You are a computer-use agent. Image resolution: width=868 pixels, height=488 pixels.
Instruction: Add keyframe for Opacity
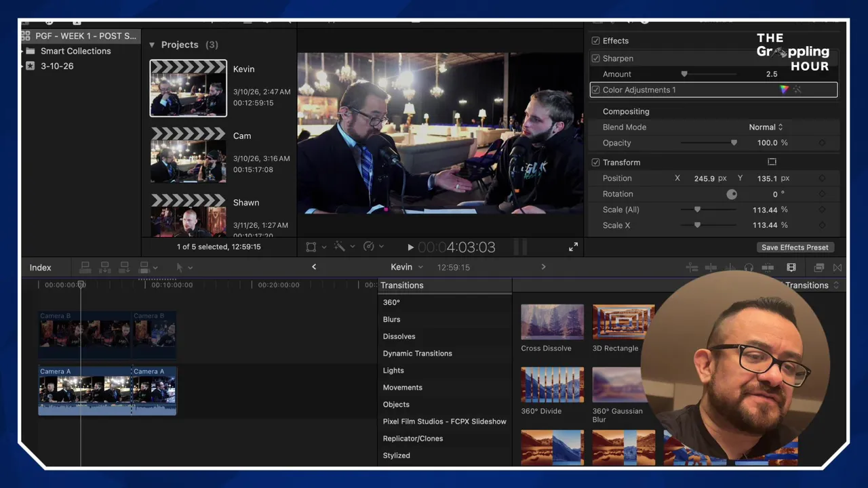(822, 143)
